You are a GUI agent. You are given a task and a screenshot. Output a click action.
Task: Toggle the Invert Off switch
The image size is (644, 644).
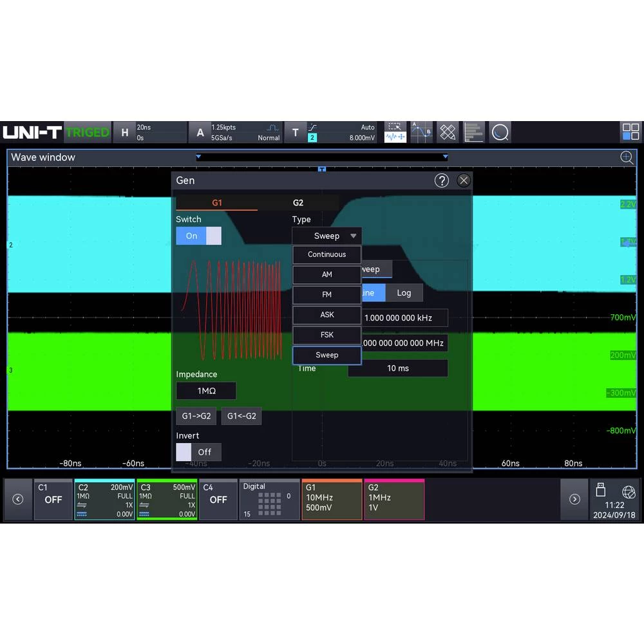[x=199, y=452]
